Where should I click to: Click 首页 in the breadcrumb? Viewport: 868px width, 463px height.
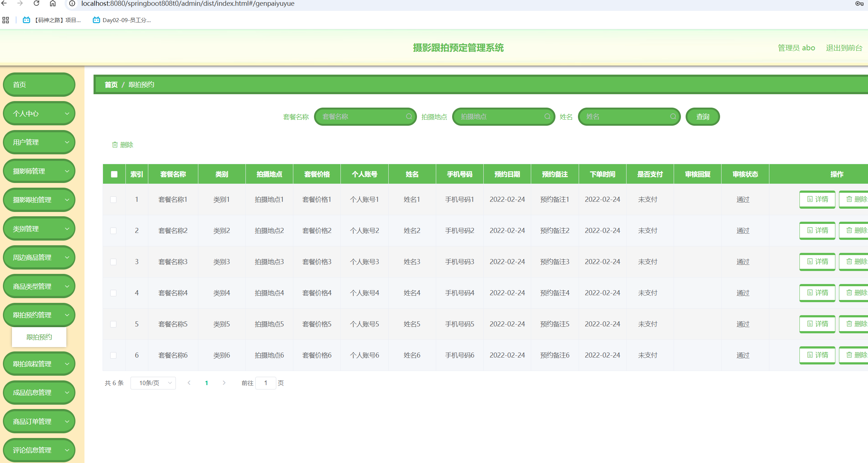(111, 84)
